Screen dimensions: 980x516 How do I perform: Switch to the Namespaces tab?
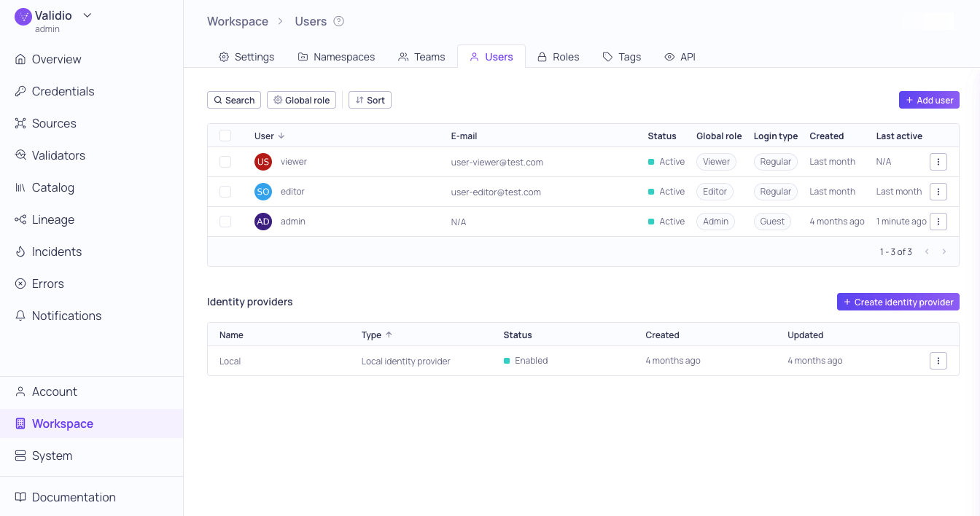(x=336, y=57)
